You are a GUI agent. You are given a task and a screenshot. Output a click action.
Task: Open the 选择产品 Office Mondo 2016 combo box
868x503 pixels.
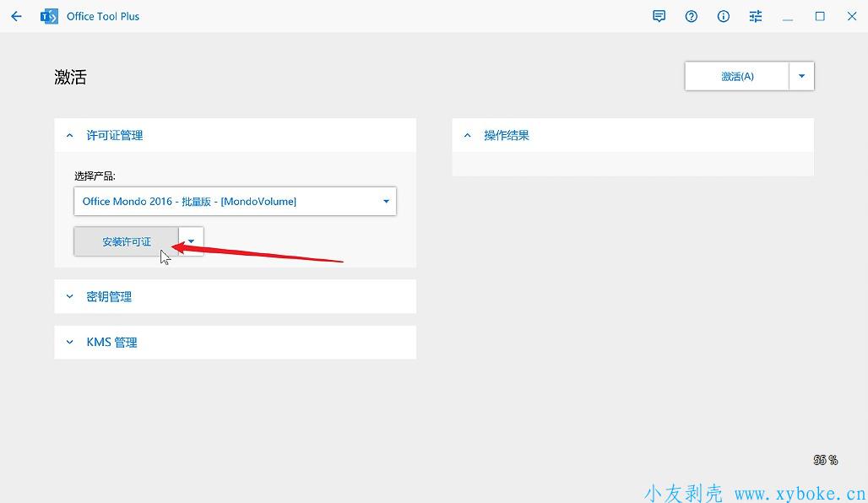click(x=235, y=202)
